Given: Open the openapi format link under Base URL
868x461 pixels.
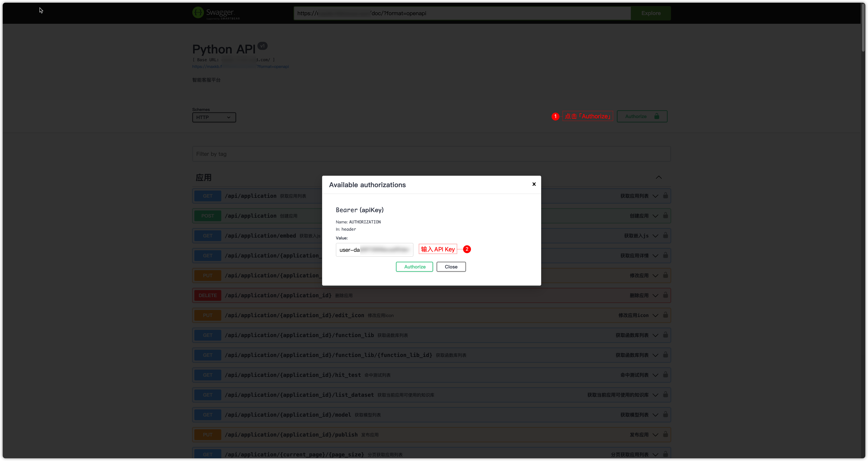Looking at the screenshot, I should tap(240, 66).
